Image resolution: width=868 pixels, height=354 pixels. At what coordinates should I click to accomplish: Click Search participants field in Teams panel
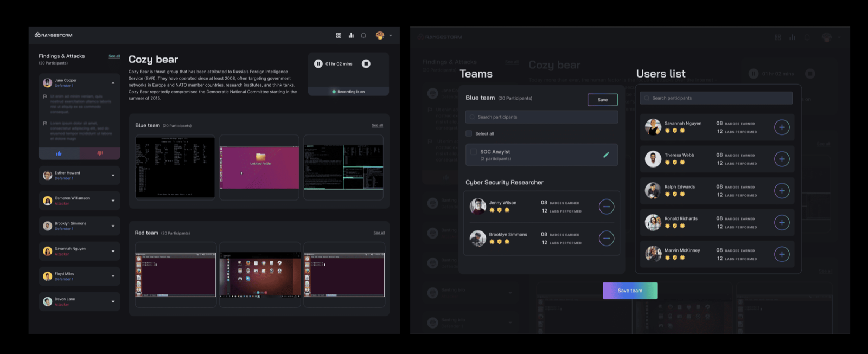pos(541,117)
